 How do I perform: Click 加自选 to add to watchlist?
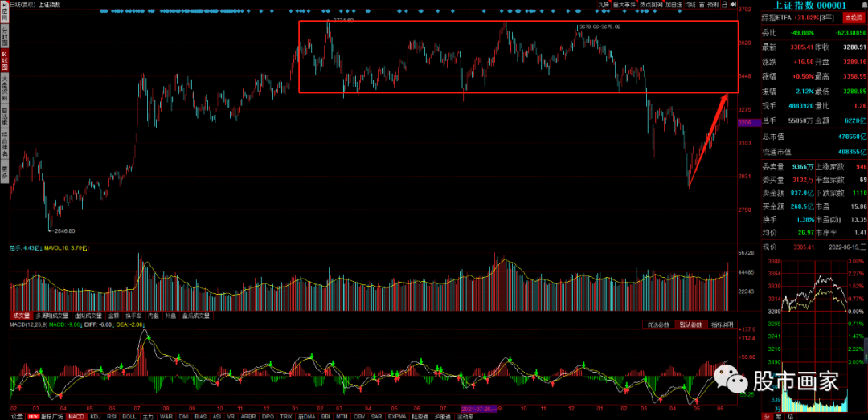click(674, 5)
